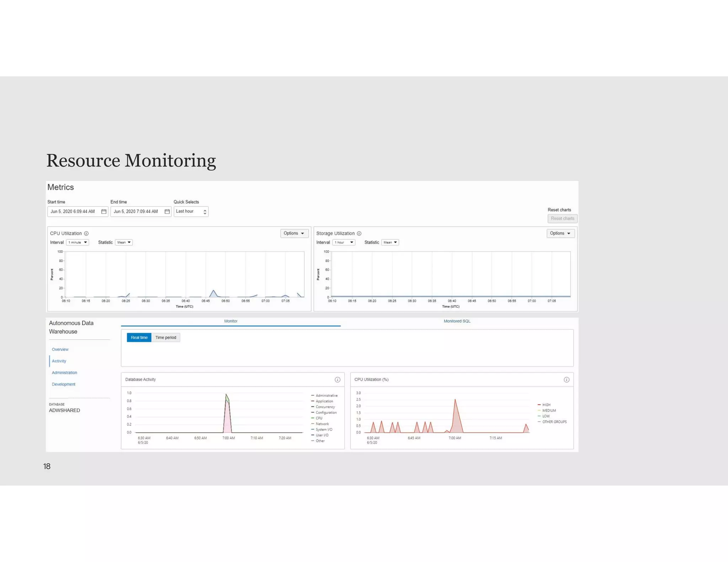Toggle User I/O legend entry
The image size is (728, 562).
320,435
